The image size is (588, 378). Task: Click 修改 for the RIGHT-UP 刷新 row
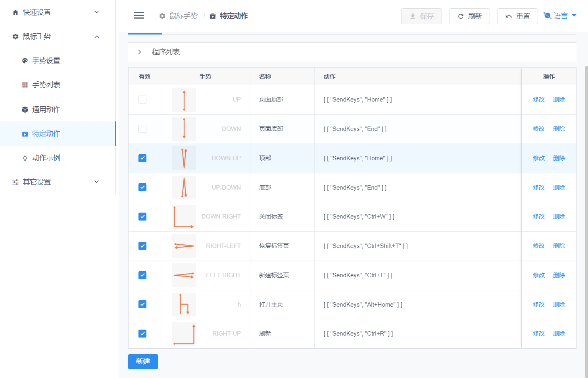click(539, 334)
